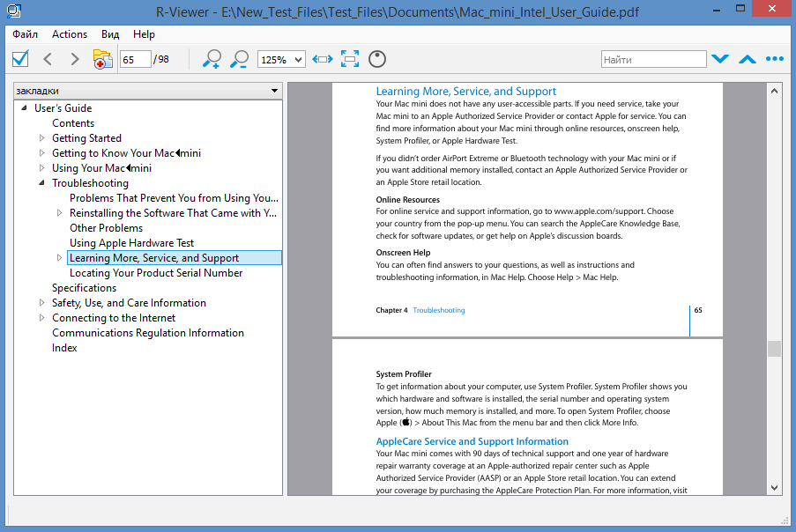Select the Getting Started bookmark label
The image size is (796, 532).
coord(86,138)
